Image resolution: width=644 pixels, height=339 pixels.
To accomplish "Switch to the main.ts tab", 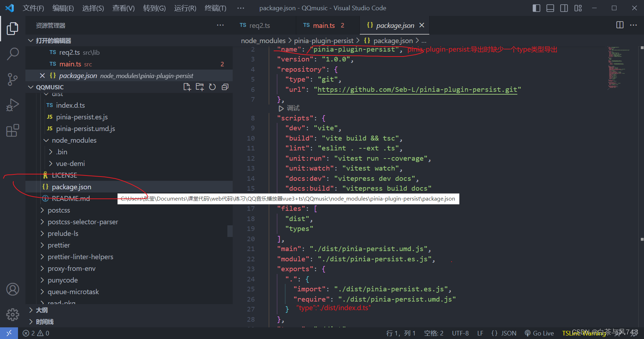I will point(324,25).
